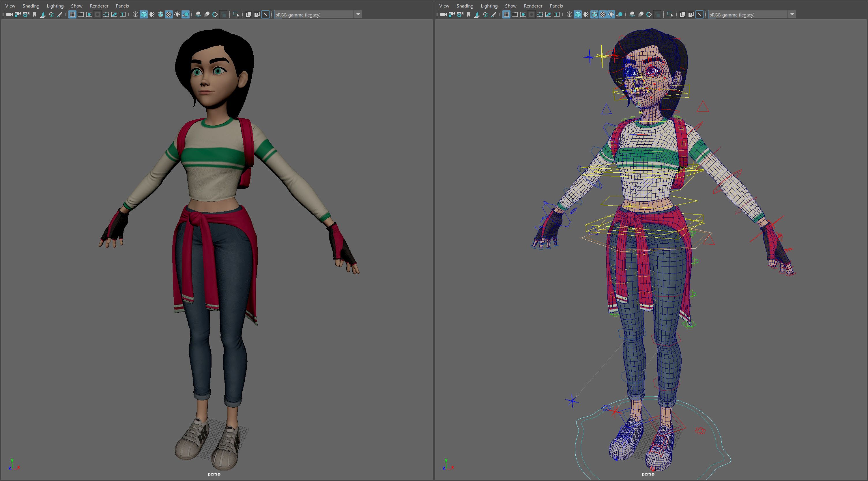
Task: Click Isolate Select icon in right viewport
Action: (670, 14)
